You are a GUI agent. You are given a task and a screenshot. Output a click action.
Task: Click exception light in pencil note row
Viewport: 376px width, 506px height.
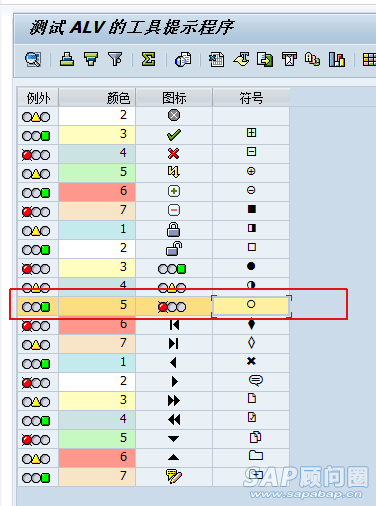(36, 478)
